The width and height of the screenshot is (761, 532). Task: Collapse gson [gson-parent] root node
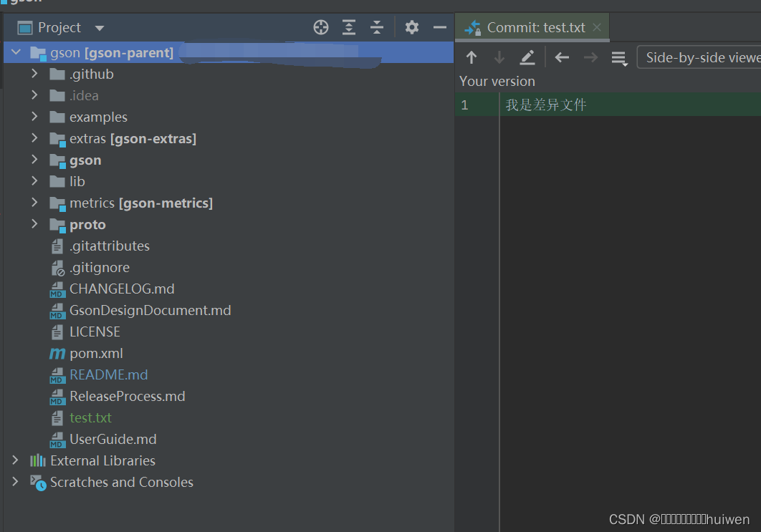click(16, 52)
